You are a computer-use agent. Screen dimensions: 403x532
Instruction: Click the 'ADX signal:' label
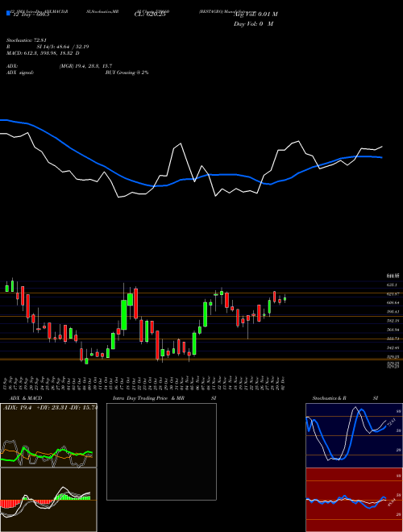click(20, 73)
